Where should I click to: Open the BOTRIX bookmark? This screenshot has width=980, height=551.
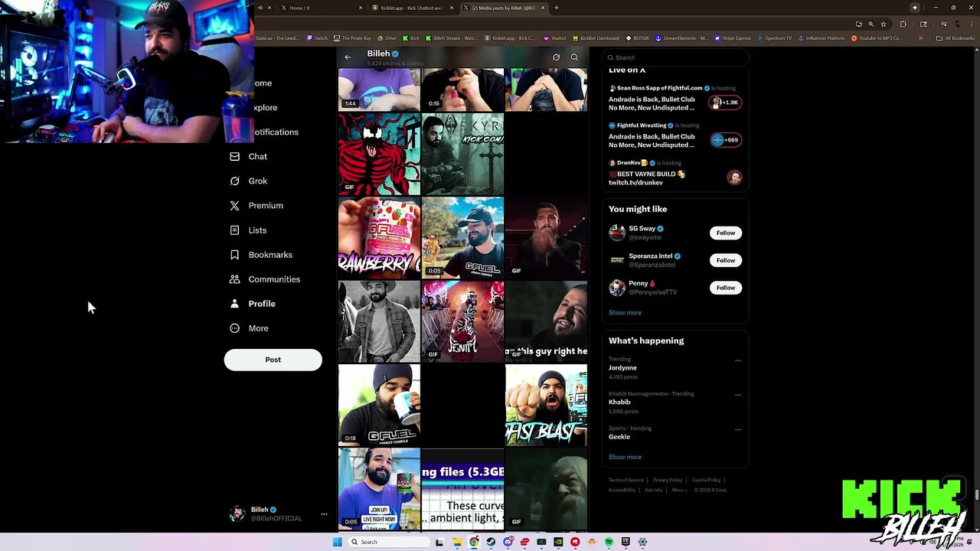click(x=637, y=38)
